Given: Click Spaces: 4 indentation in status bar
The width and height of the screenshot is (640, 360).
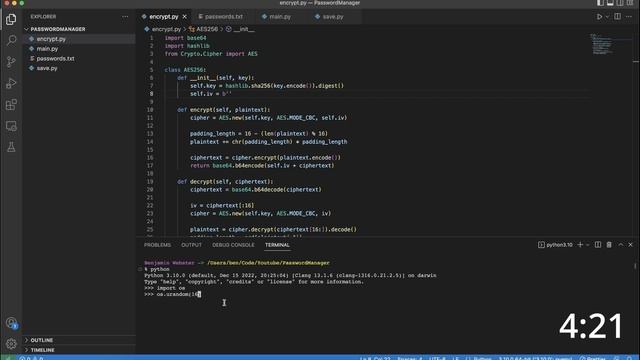Looking at the screenshot, I should (409, 358).
